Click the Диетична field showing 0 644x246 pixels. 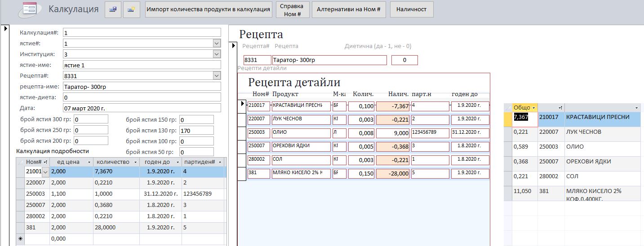pos(404,60)
